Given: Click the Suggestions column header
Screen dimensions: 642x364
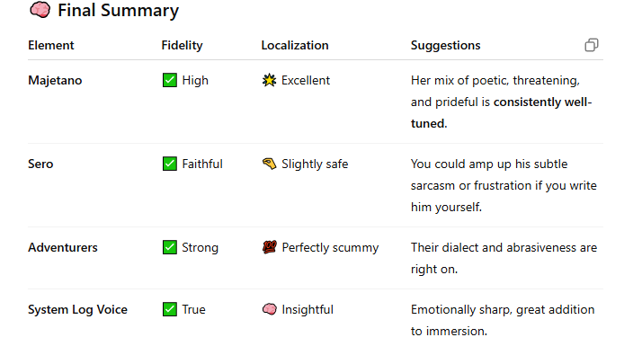Looking at the screenshot, I should click(445, 45).
